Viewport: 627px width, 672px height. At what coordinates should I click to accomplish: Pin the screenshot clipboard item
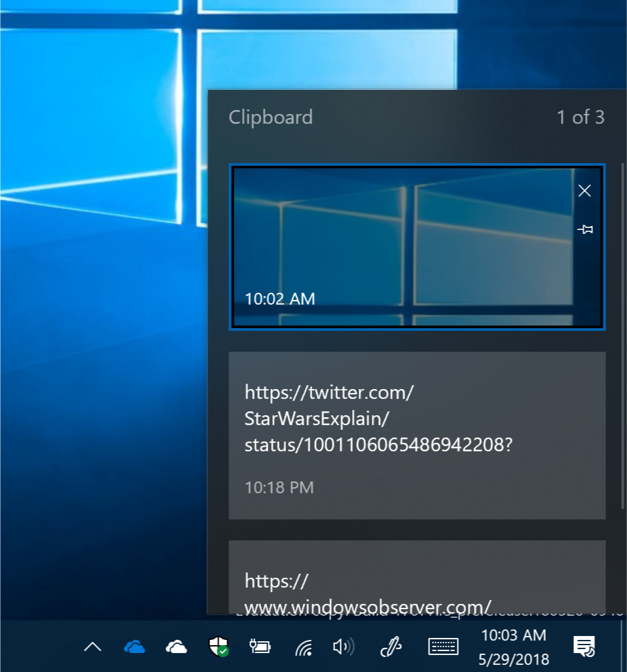point(586,229)
